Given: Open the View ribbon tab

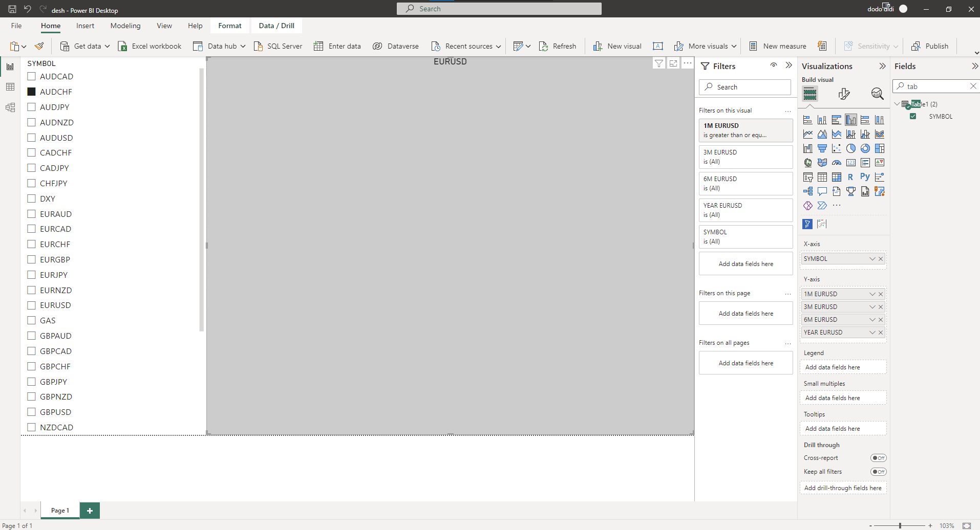Looking at the screenshot, I should [164, 26].
